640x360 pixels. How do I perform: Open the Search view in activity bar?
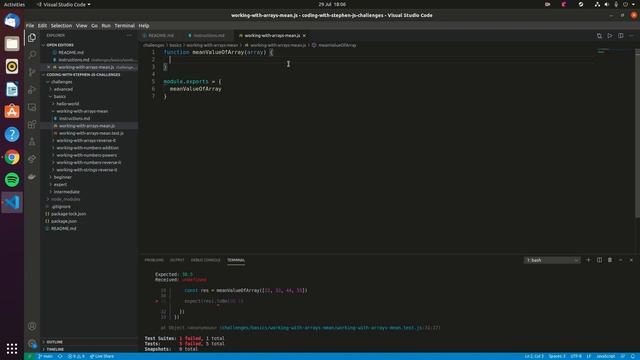tap(32, 55)
